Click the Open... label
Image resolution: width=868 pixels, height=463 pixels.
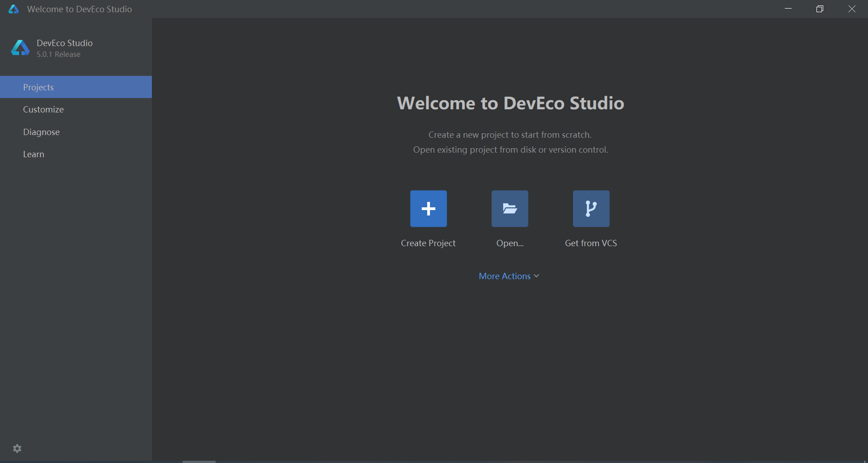510,243
